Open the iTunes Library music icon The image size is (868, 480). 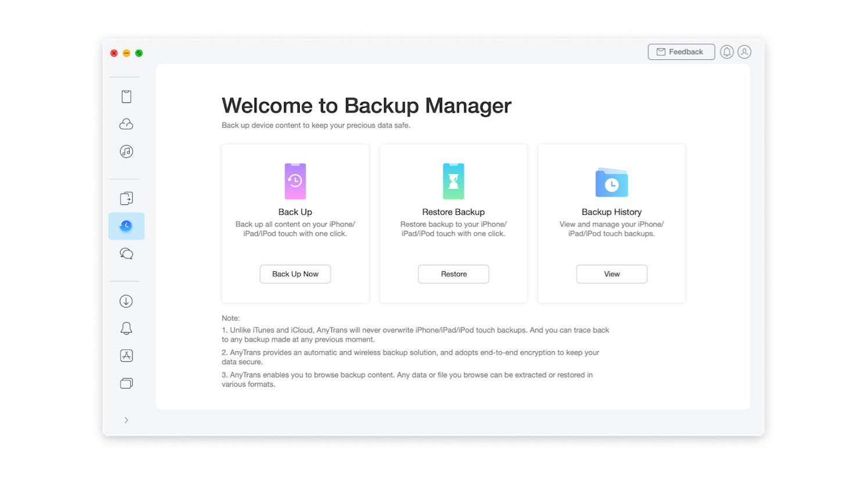[126, 151]
